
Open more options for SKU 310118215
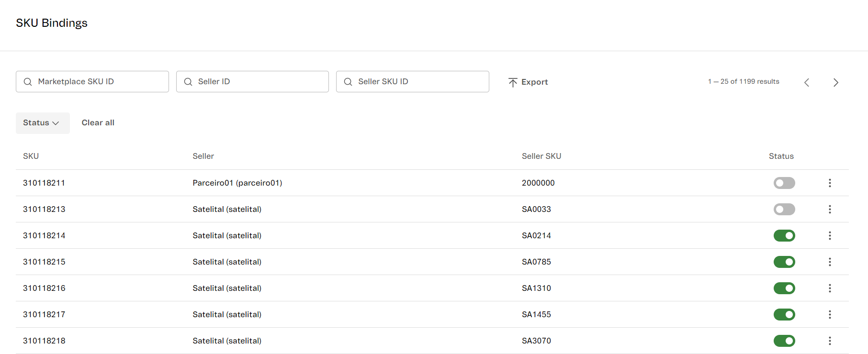click(x=830, y=262)
